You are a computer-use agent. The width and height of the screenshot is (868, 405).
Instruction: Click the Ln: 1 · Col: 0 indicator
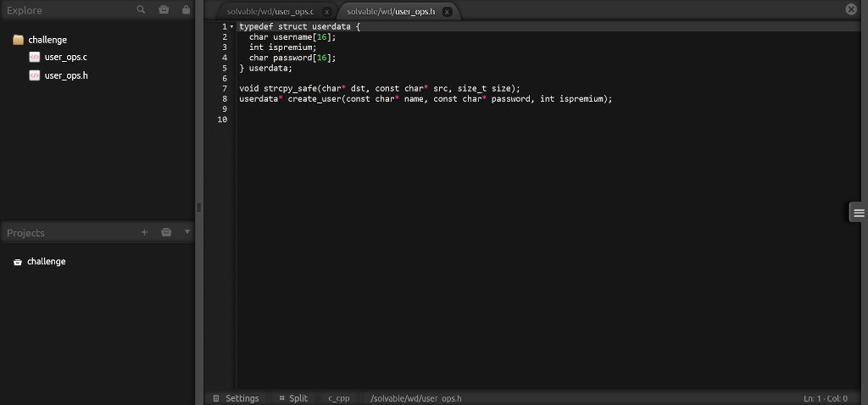826,398
